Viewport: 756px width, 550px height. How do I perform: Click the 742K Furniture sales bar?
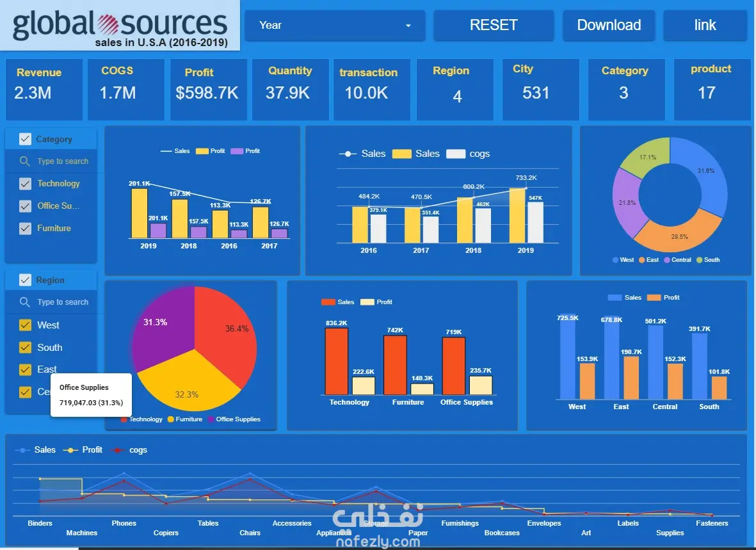tap(395, 365)
